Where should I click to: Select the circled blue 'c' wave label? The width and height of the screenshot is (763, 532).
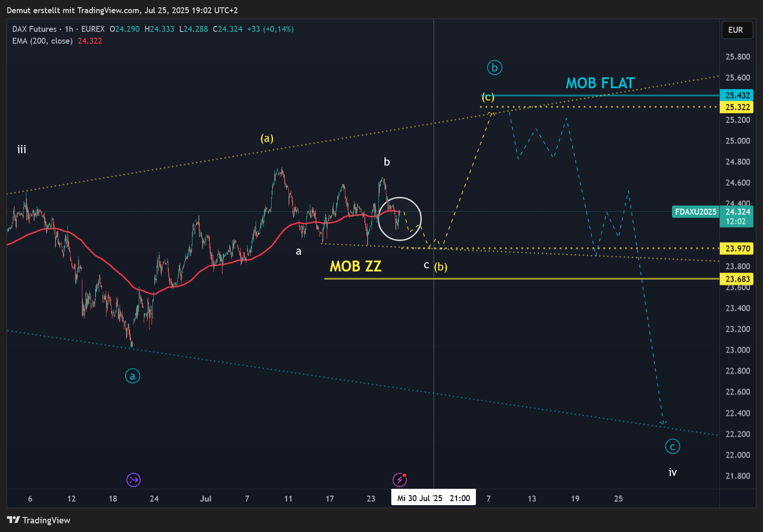pos(672,447)
